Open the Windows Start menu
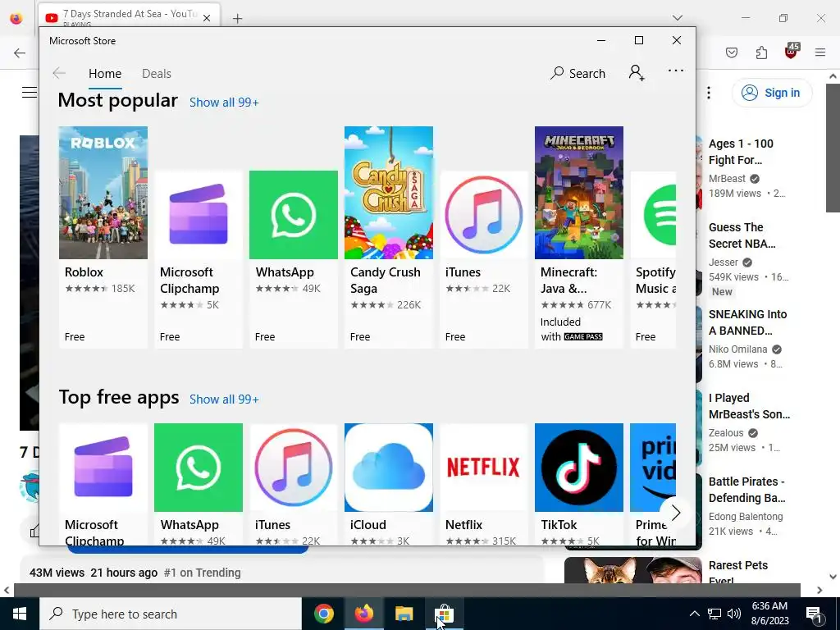This screenshot has height=630, width=840. (20, 614)
